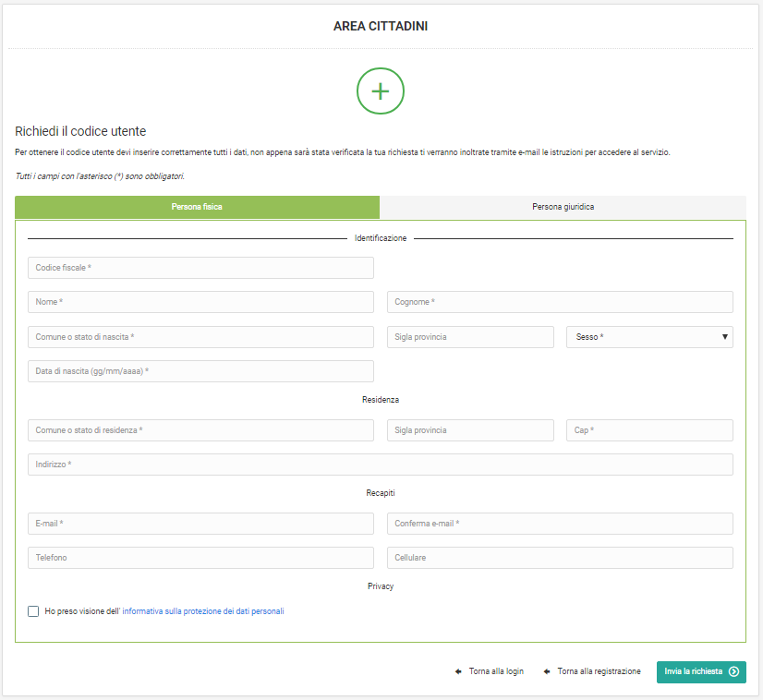
Task: Click the Richiedi il codice utente heading
Action: click(80, 131)
